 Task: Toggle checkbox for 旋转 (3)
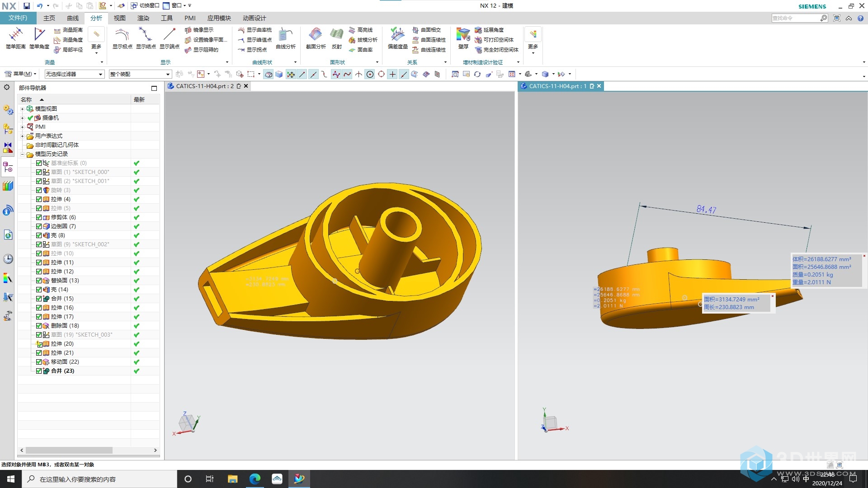click(39, 190)
